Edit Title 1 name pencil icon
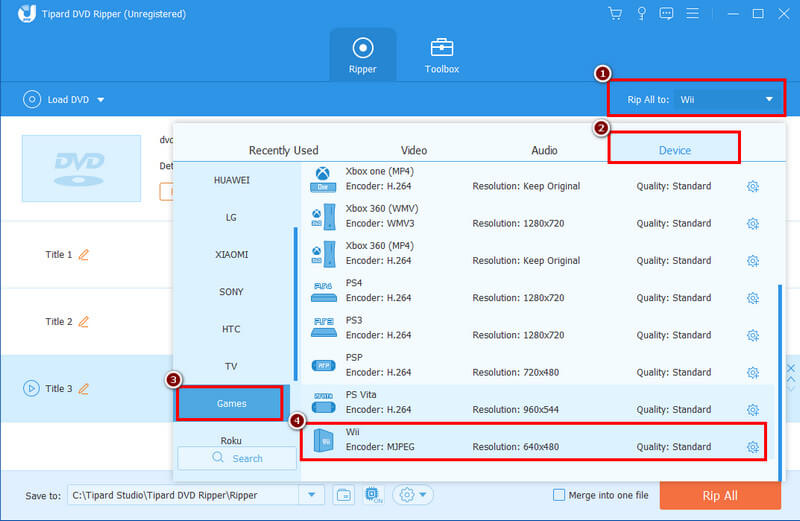800x521 pixels. tap(84, 255)
